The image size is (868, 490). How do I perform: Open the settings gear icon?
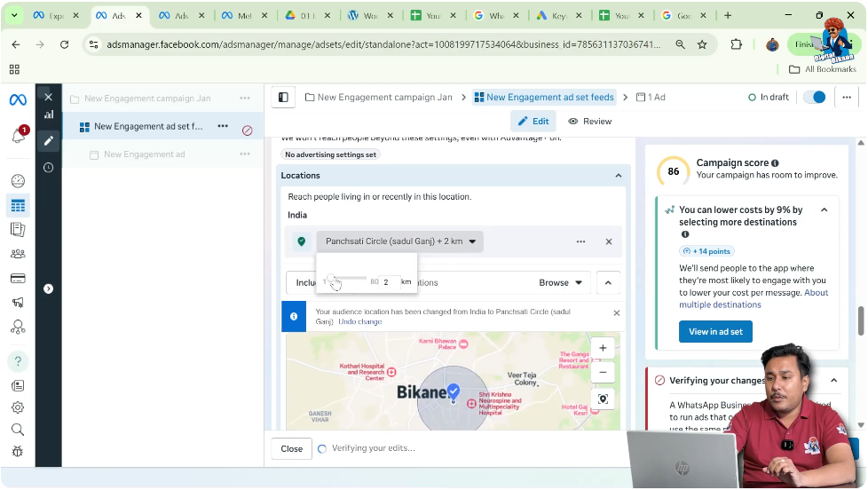pyautogui.click(x=18, y=407)
